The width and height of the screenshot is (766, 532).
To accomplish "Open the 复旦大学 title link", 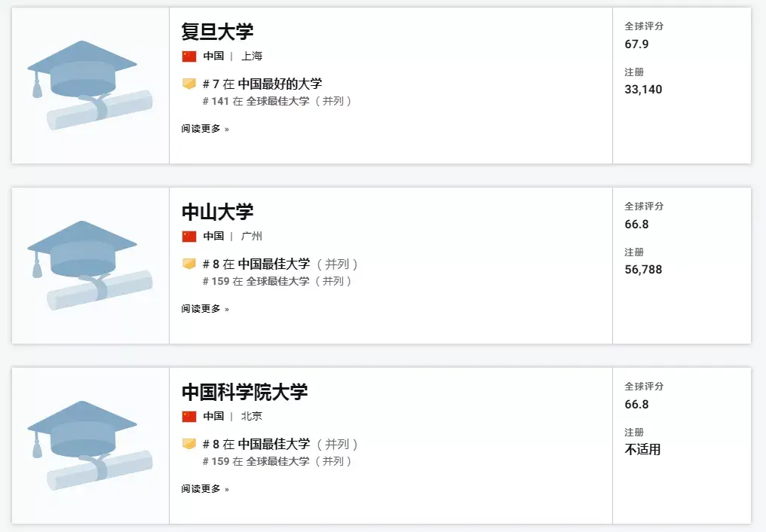I will (x=217, y=32).
